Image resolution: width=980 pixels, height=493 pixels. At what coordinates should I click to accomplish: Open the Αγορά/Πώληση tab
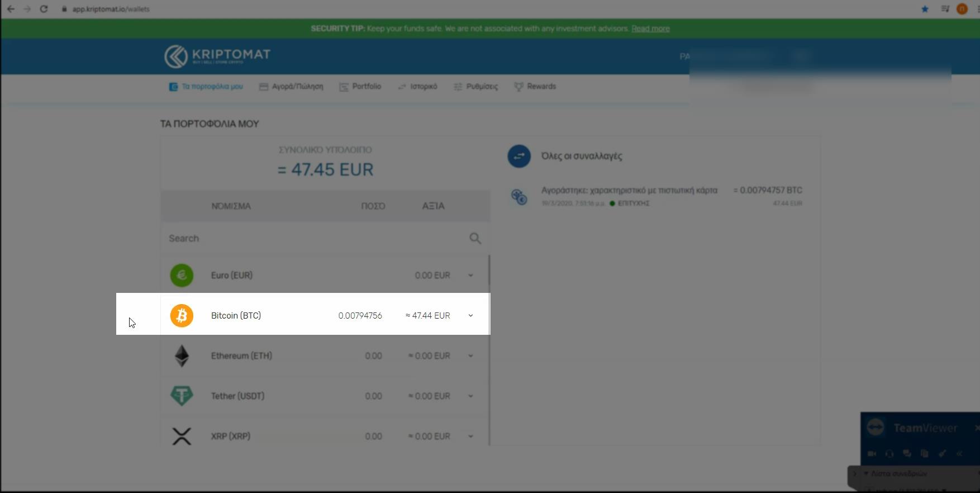[x=291, y=87]
